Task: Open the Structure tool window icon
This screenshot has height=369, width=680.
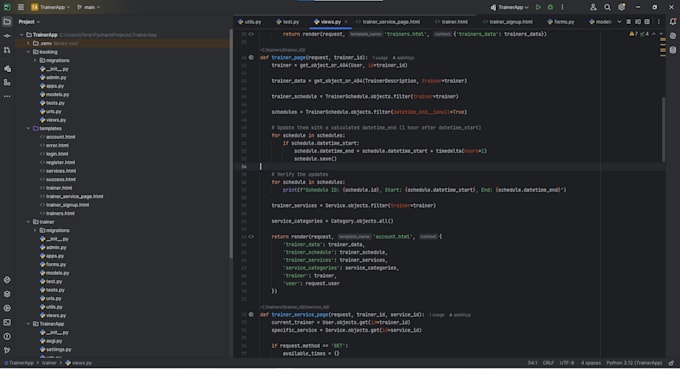Action: coord(7,82)
